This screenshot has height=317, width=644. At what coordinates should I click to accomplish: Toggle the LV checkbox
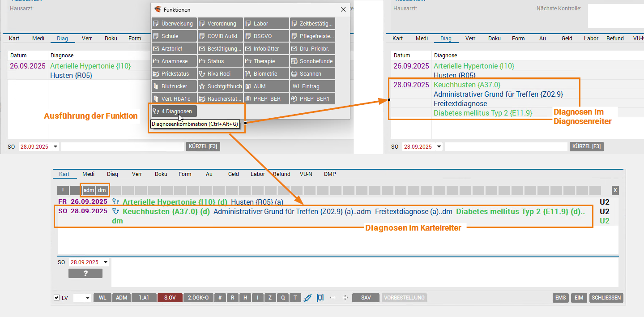click(x=57, y=298)
